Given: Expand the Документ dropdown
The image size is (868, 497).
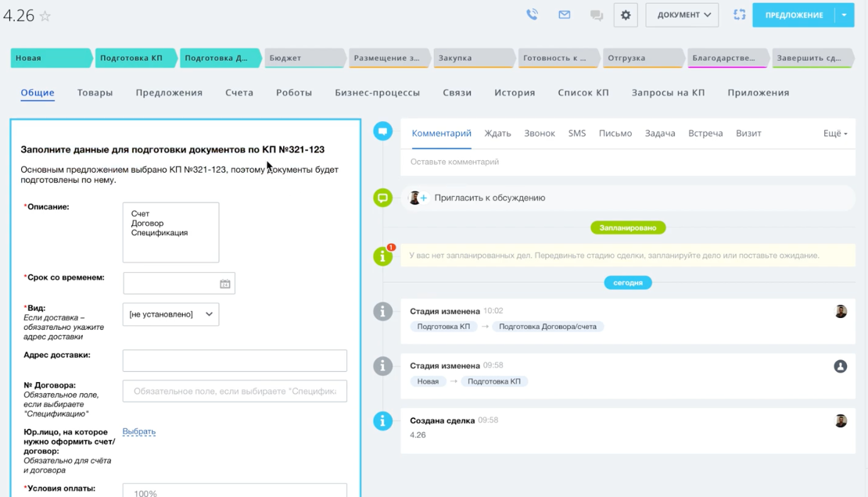Looking at the screenshot, I should coord(682,15).
